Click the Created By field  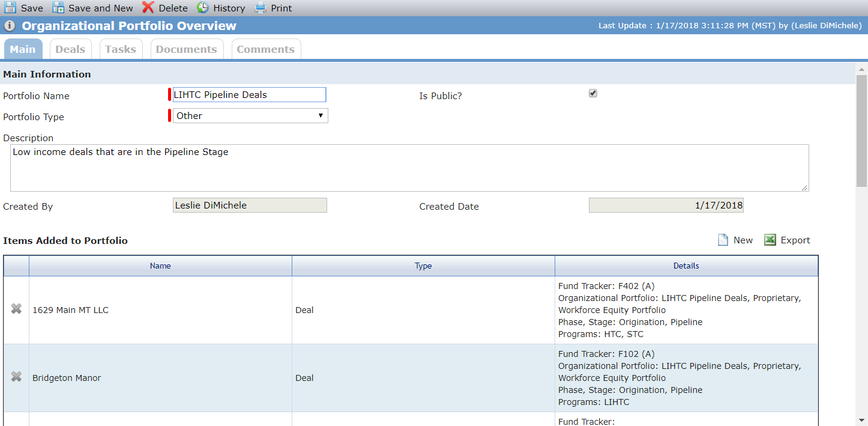[250, 205]
